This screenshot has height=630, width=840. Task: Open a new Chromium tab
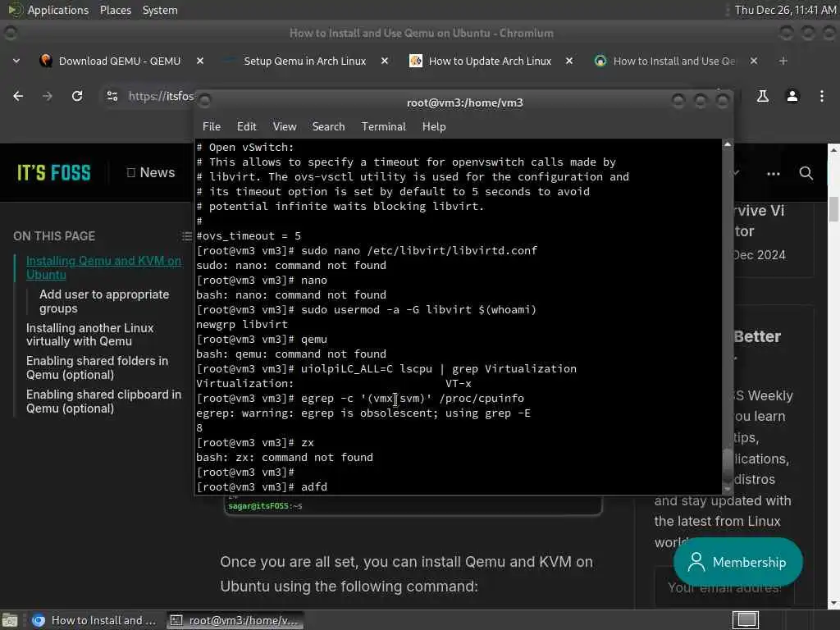783,61
